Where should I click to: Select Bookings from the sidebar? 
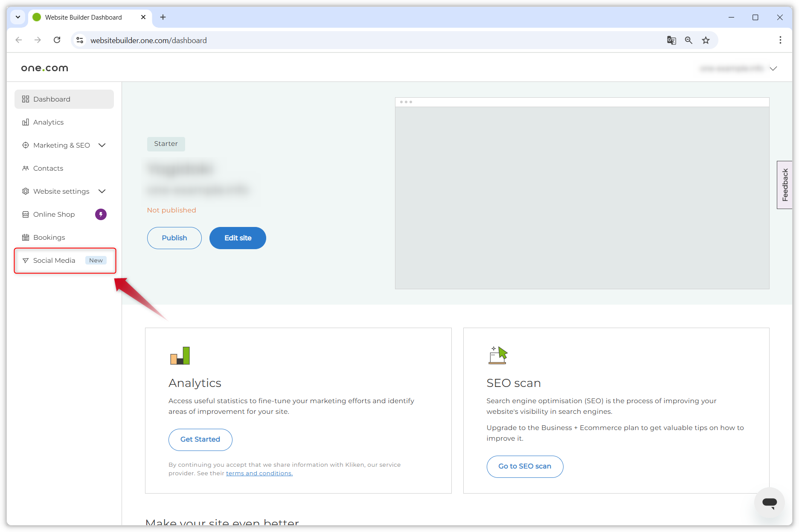pyautogui.click(x=49, y=238)
